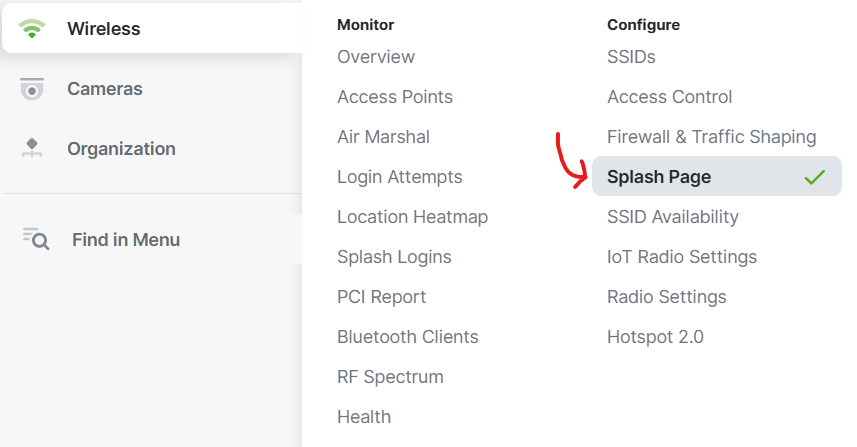Open the SSIDs configuration page
The image size is (857, 447).
631,57
